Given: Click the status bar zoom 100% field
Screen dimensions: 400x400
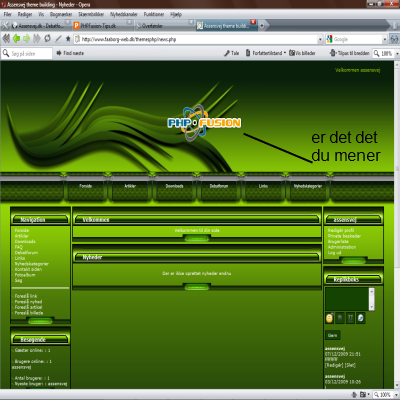Looking at the screenshot, I should pos(383,395).
